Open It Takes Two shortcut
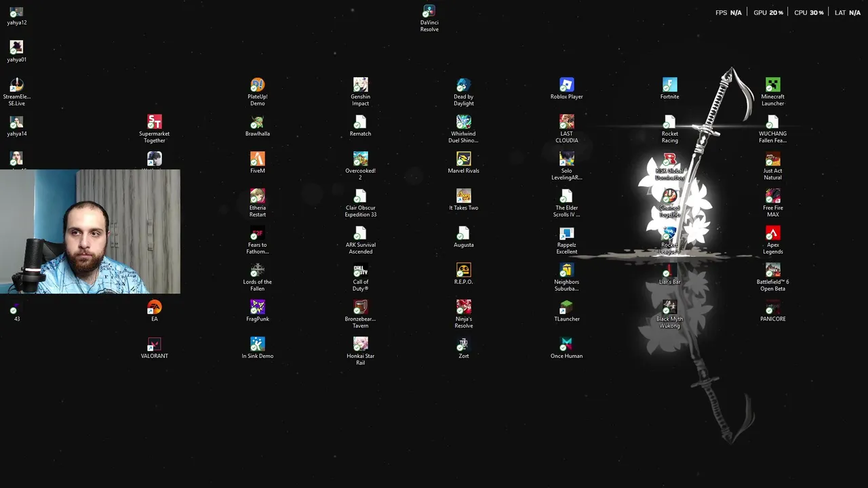Screen dimensions: 868x488 pos(464,200)
